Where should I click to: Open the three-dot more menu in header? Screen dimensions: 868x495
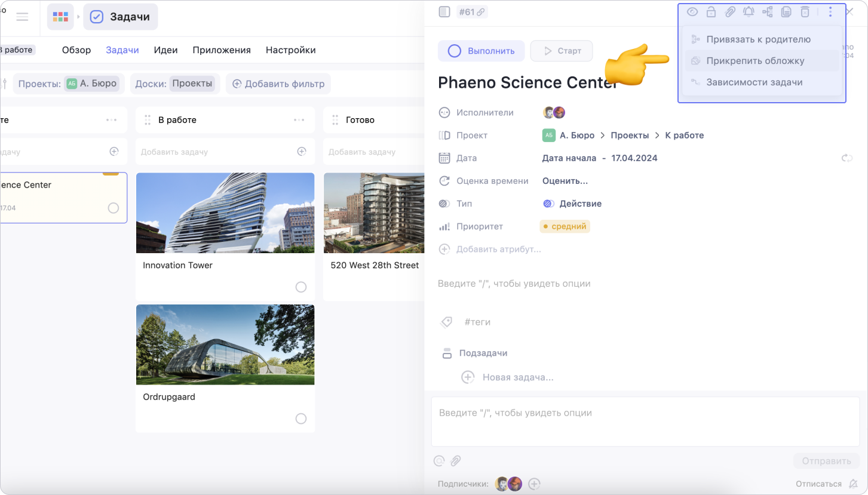click(x=830, y=12)
